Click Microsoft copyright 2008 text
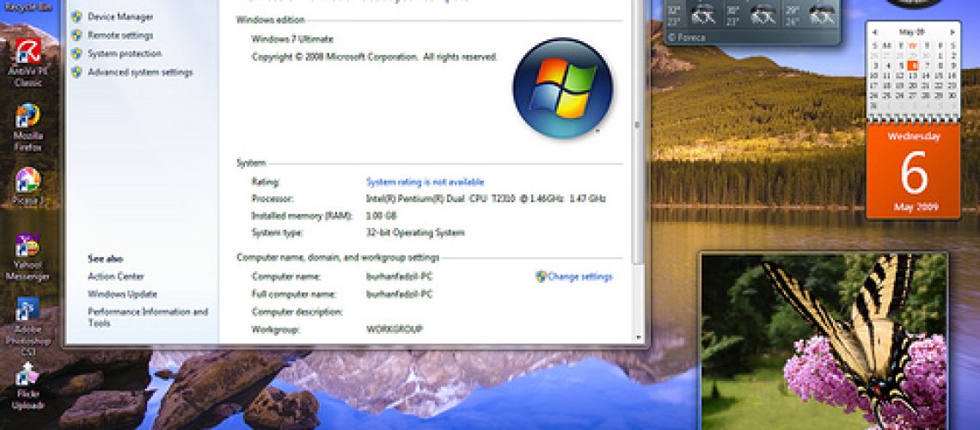The height and width of the screenshot is (430, 980). [x=374, y=57]
